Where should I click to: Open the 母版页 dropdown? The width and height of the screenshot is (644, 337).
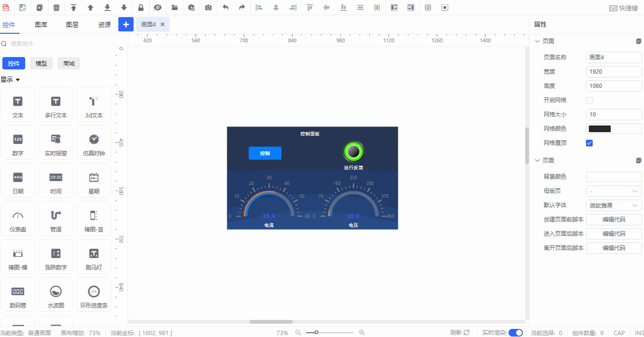point(614,191)
